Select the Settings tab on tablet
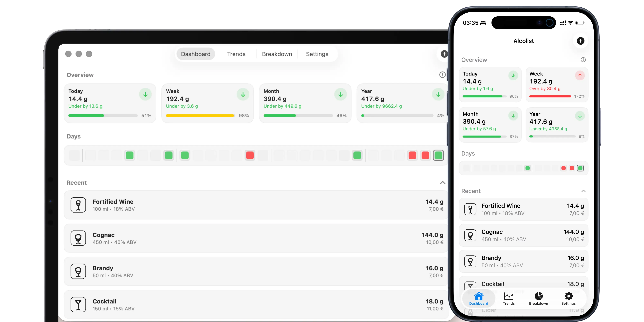The width and height of the screenshot is (644, 322). pyautogui.click(x=317, y=54)
